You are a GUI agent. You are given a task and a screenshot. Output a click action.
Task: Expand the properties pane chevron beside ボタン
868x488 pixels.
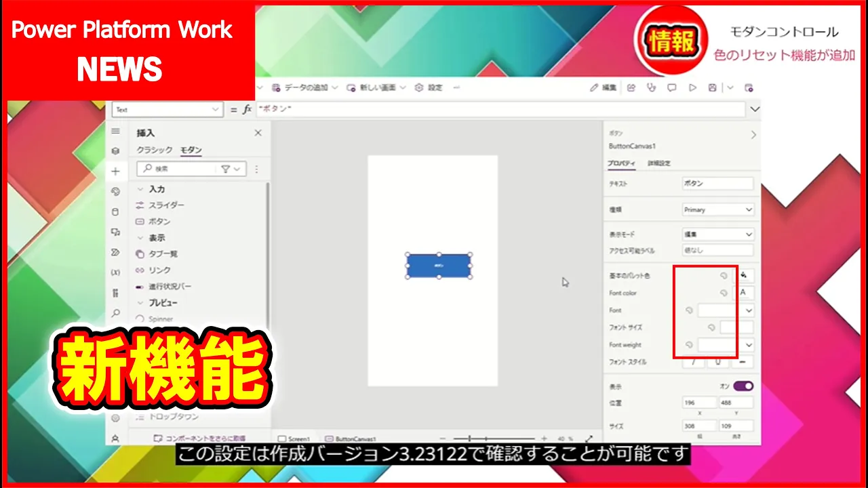click(x=753, y=135)
